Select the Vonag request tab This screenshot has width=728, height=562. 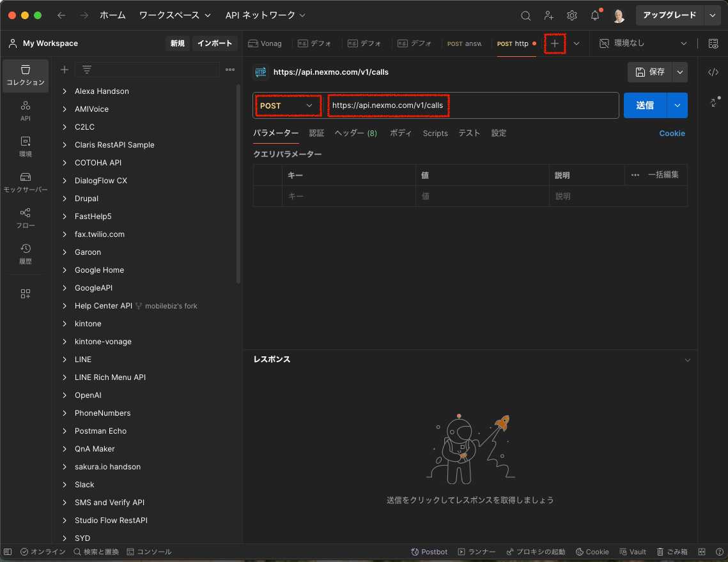265,43
